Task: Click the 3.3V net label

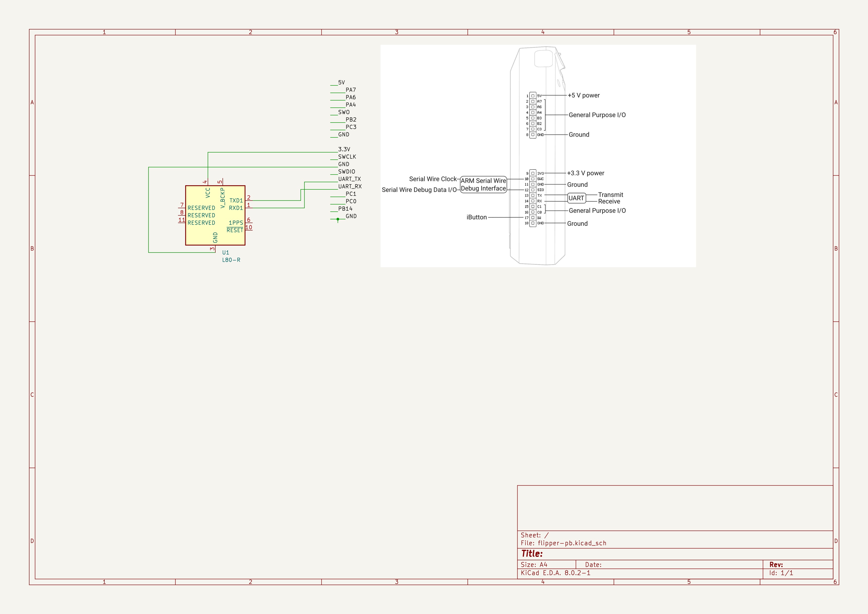Action: pos(344,149)
